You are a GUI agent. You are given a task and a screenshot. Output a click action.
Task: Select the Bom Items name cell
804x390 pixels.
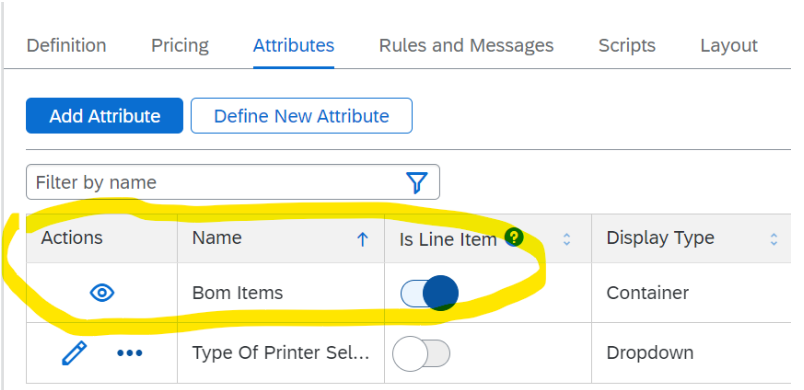(x=281, y=293)
